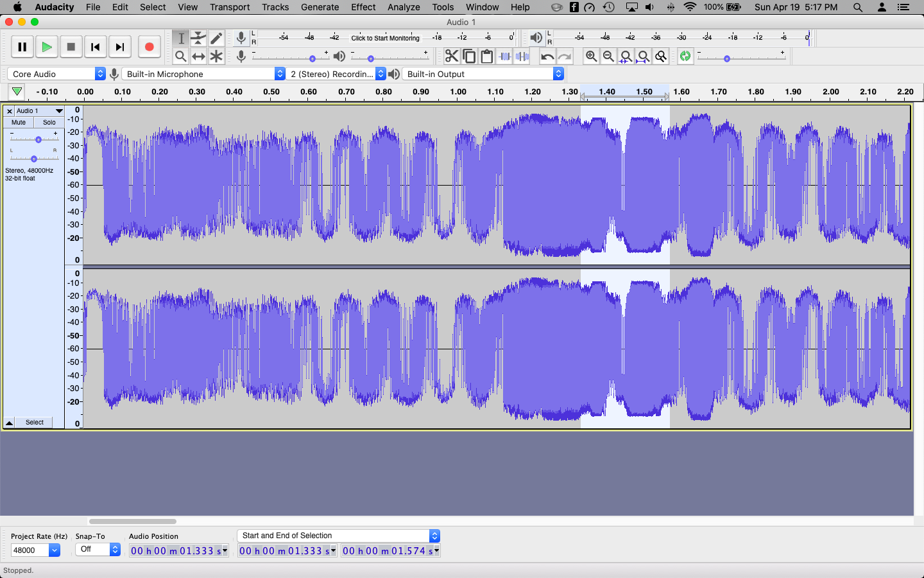The image size is (924, 578).
Task: Skip to Start of the track
Action: point(96,47)
